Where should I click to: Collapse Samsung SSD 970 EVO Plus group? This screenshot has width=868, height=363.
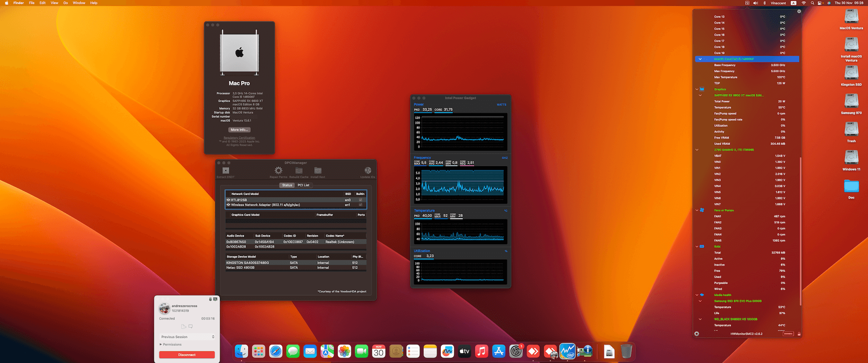pos(700,301)
